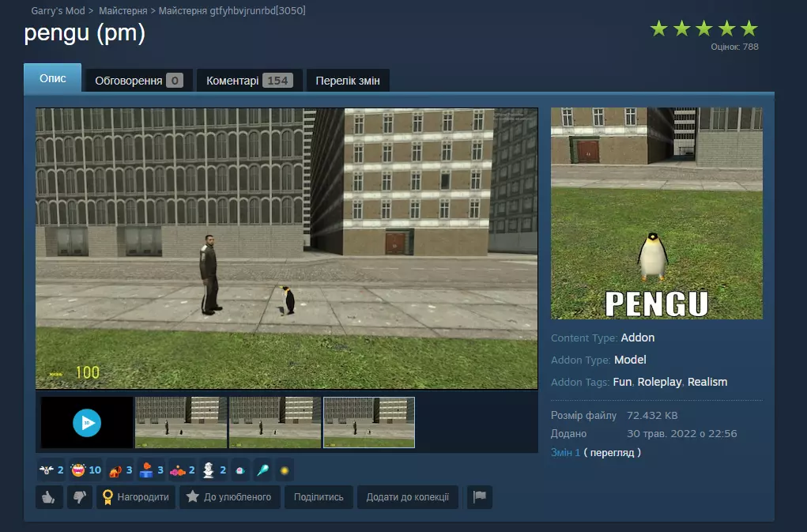The height and width of the screenshot is (532, 807).
Task: Click the Roleplay addon tag
Action: coord(659,382)
